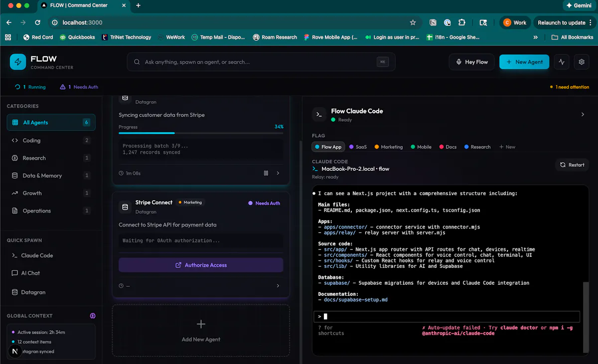Activate Hey Flow voice button

click(x=471, y=62)
